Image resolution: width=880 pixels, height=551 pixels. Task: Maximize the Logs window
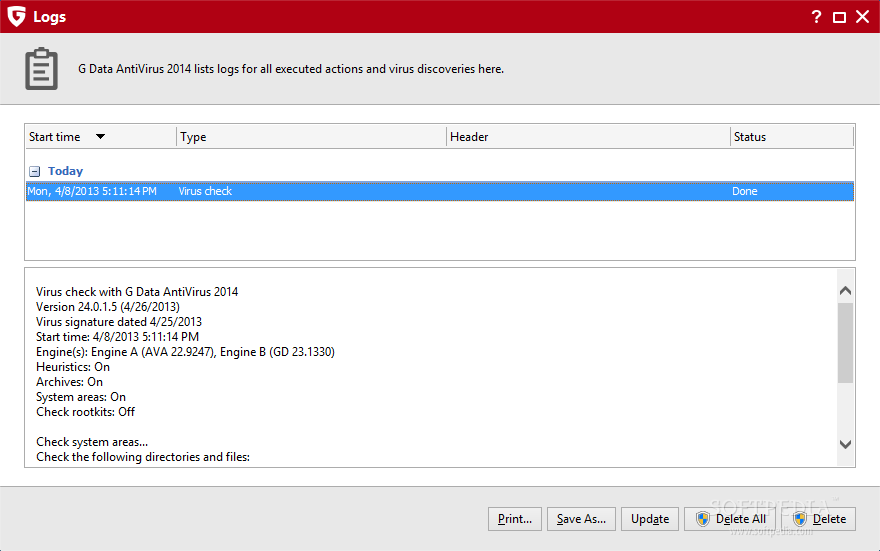(839, 17)
